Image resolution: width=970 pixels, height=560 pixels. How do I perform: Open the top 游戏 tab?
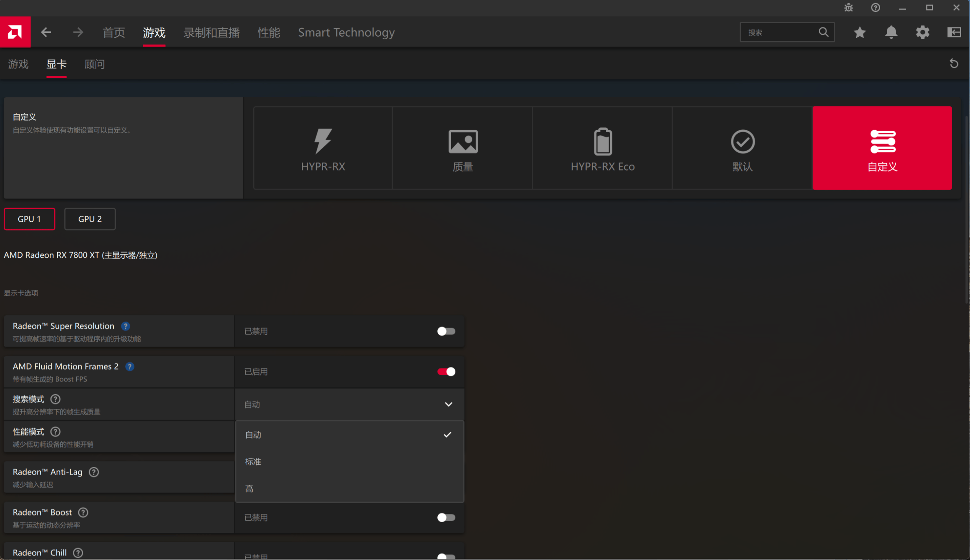click(x=154, y=33)
